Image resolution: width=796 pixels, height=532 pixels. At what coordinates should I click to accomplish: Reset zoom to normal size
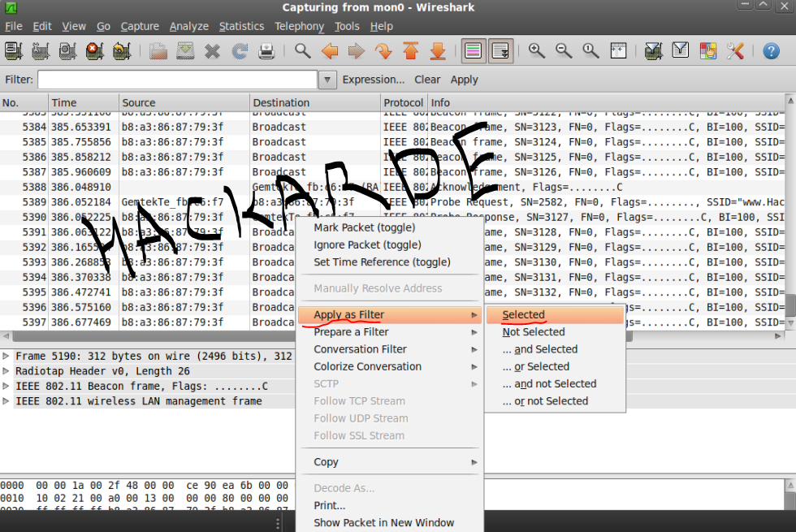[591, 50]
